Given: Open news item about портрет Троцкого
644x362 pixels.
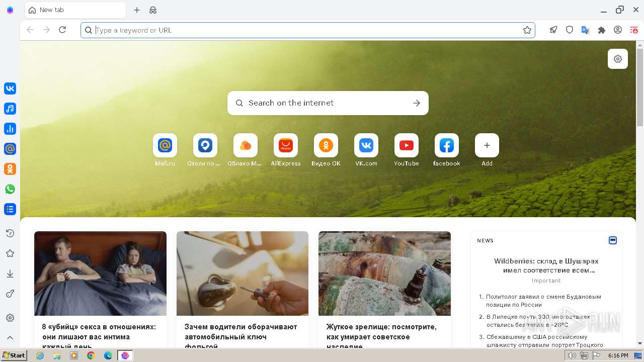Looking at the screenshot, I should click(544, 341).
